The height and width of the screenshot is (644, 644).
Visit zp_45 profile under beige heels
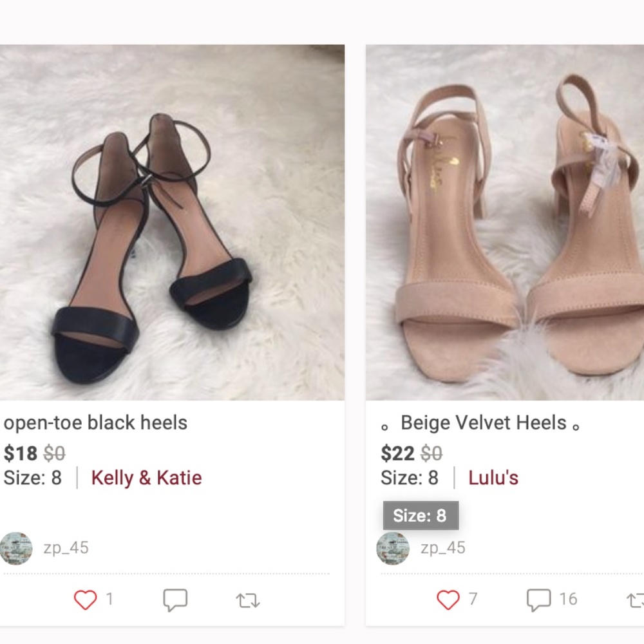coord(443,548)
